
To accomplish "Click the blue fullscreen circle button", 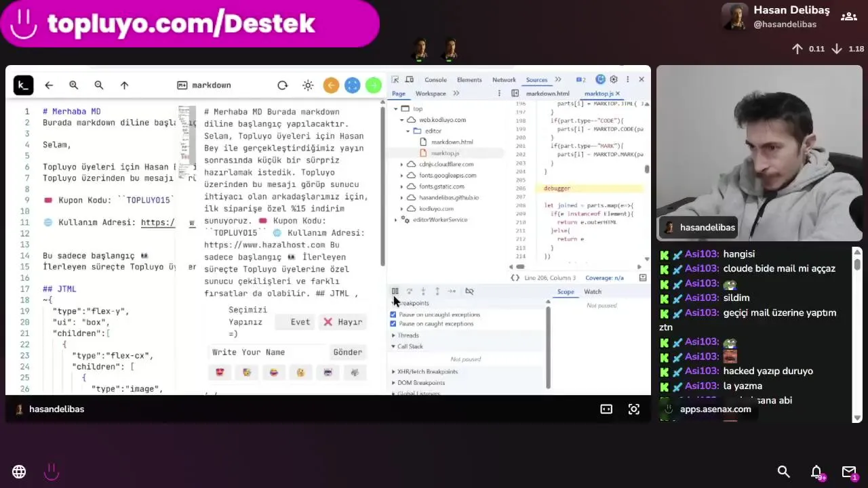I will click(x=352, y=85).
